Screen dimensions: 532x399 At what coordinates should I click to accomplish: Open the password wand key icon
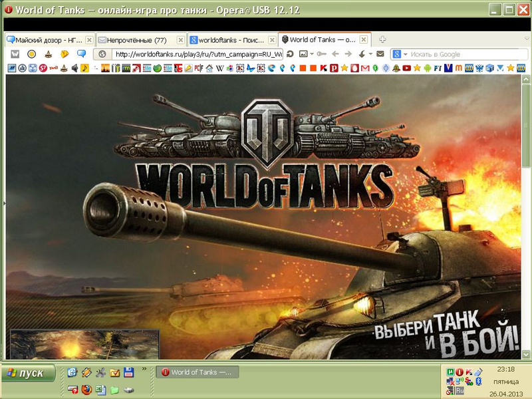pyautogui.click(x=322, y=54)
